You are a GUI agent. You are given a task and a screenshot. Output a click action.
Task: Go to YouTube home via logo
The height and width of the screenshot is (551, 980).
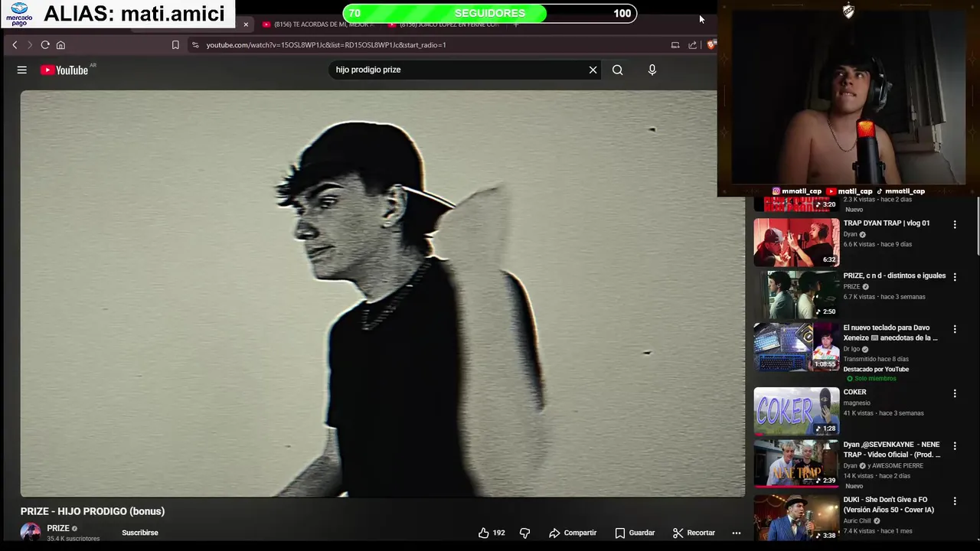[x=64, y=70]
